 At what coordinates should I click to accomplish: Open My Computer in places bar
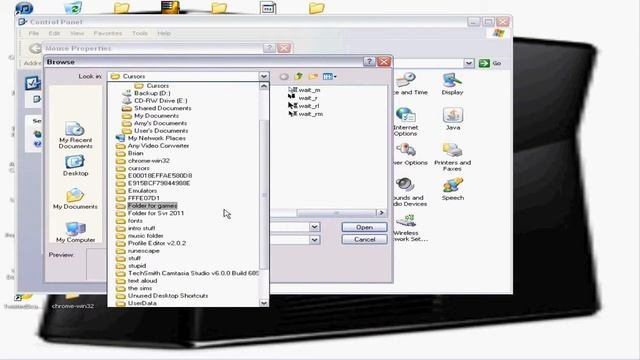pyautogui.click(x=76, y=232)
